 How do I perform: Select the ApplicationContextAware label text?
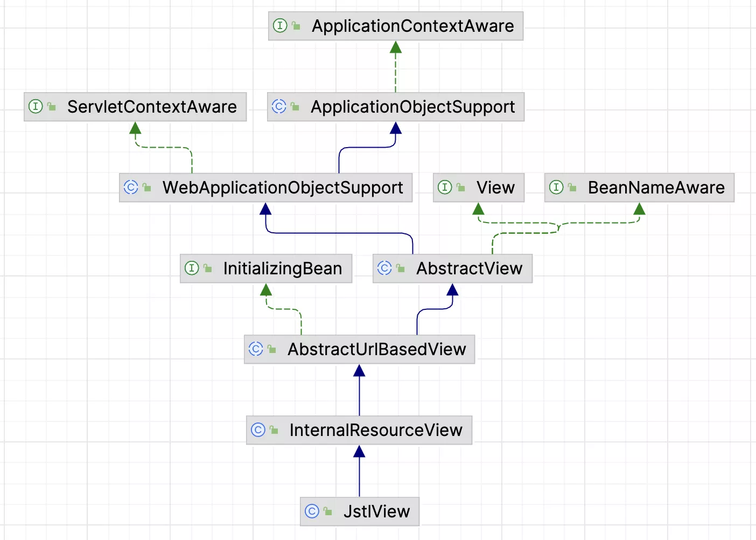[x=413, y=26]
